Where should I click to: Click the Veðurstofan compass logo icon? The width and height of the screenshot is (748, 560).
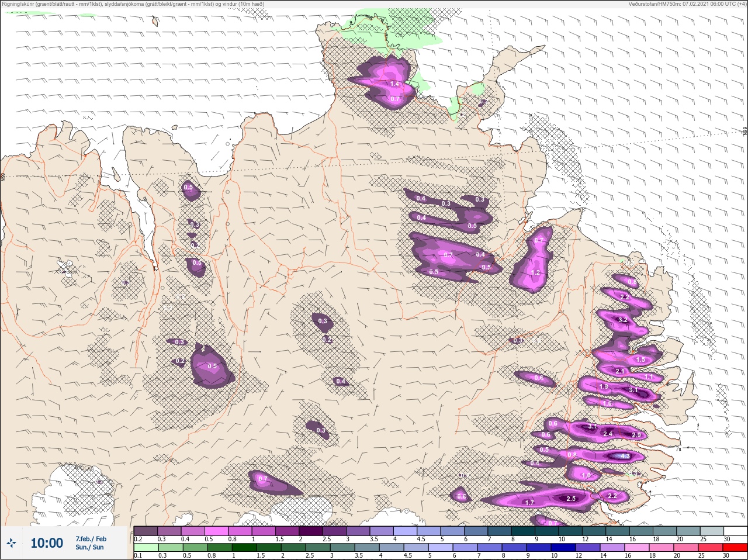click(x=11, y=543)
